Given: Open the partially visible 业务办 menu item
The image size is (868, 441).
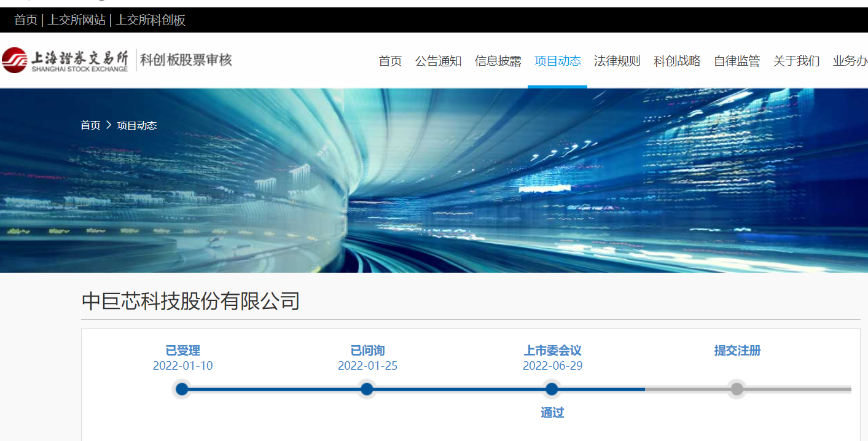Looking at the screenshot, I should pos(850,61).
